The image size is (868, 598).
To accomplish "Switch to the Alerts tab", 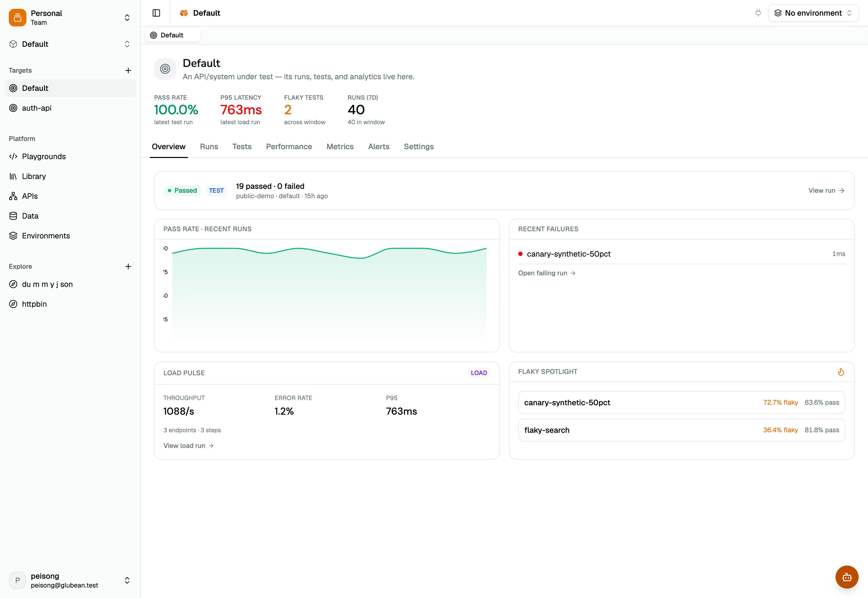I will [x=379, y=146].
